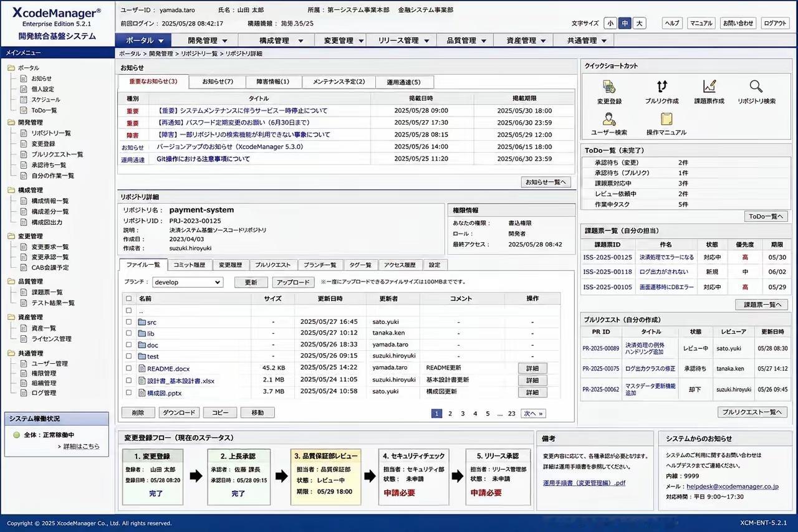Check the box for the test folder

pyautogui.click(x=129, y=356)
